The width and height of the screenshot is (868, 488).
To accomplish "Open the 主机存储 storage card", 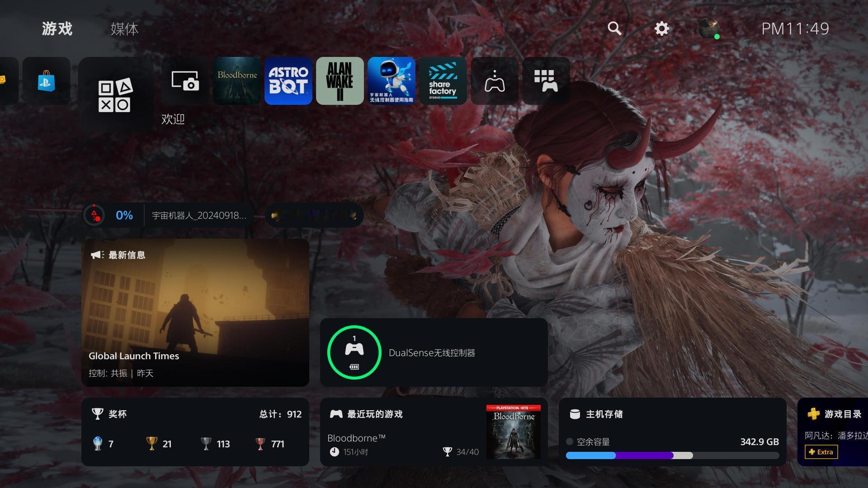I will [673, 432].
